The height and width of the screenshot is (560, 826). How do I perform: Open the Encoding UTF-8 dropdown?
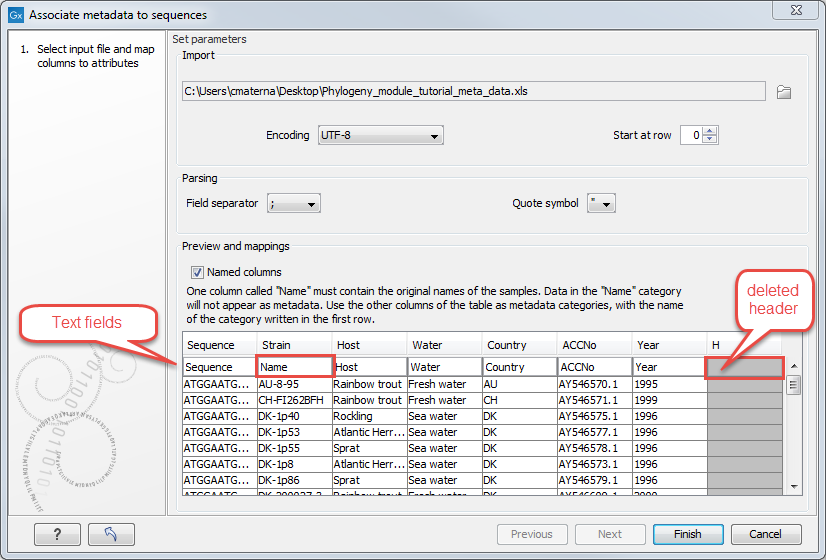380,135
